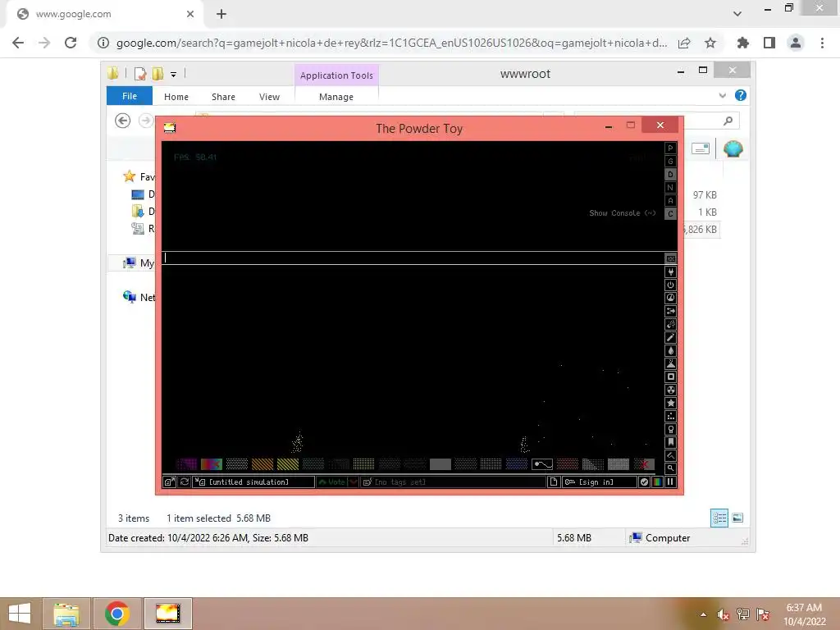The width and height of the screenshot is (840, 630).
Task: Open the Decoration tools menu
Action: pos(670,455)
